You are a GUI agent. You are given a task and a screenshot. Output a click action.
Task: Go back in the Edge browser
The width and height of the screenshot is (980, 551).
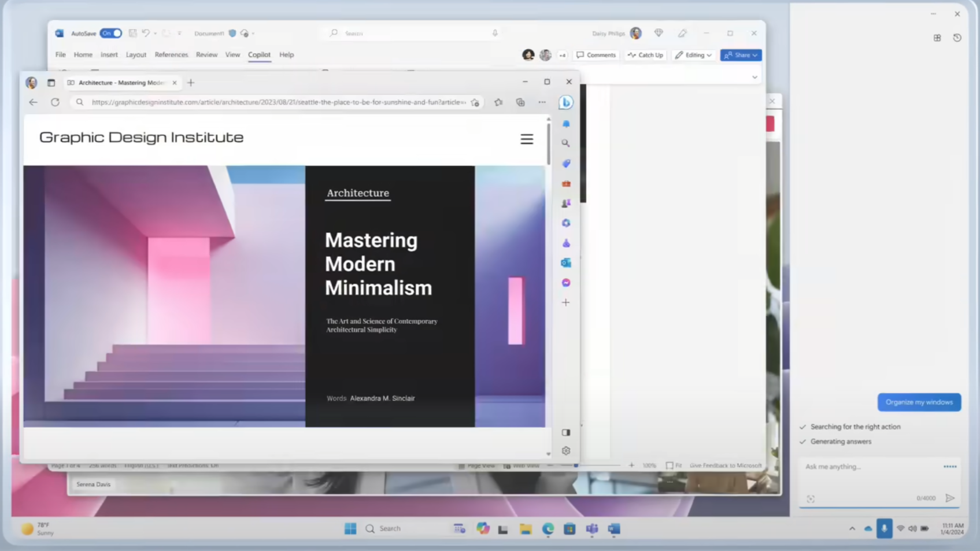[33, 102]
